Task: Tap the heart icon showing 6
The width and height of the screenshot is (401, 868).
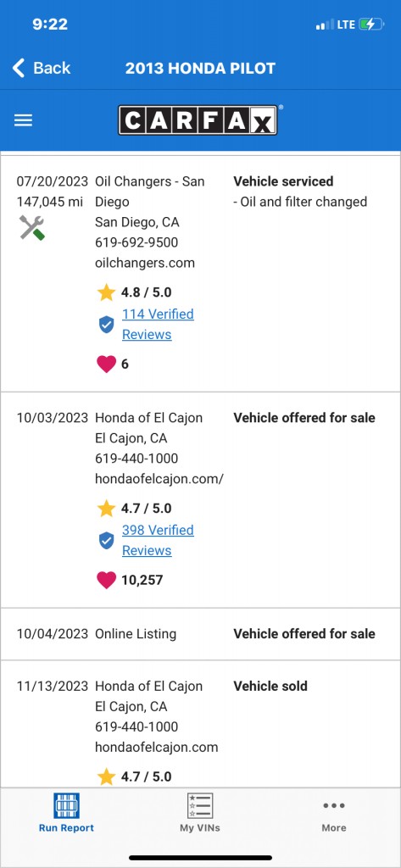Action: click(106, 364)
